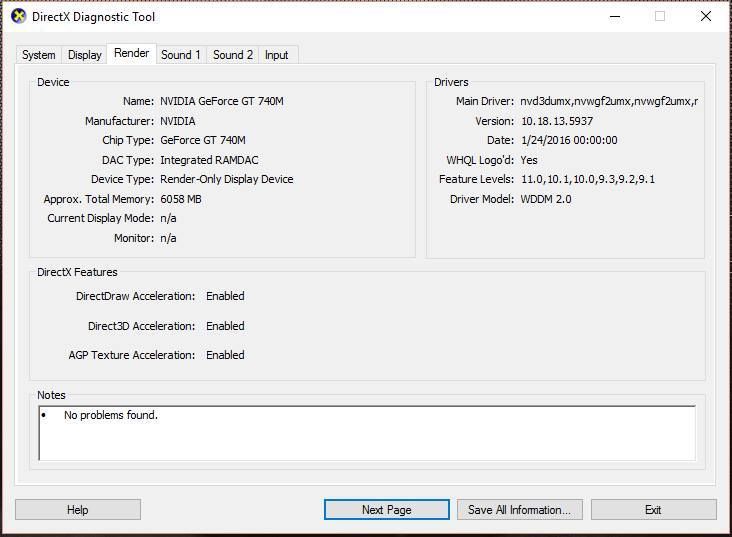Select the Render tab
This screenshot has height=537, width=732.
pyautogui.click(x=132, y=53)
